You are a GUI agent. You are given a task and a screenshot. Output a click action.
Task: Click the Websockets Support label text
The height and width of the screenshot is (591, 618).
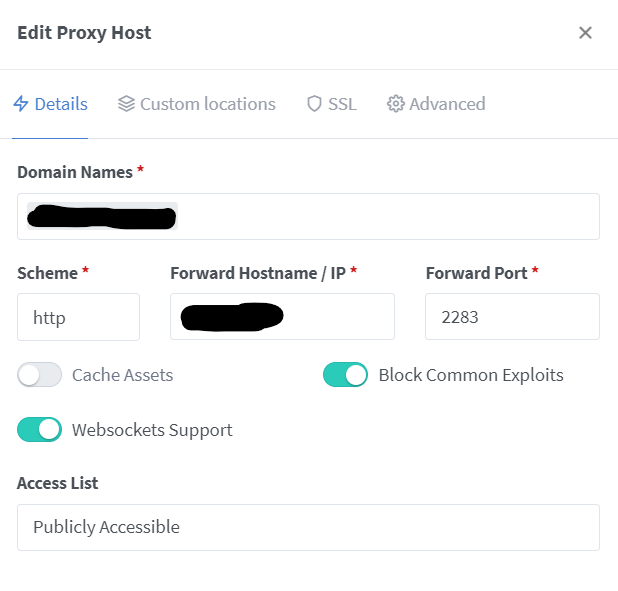(152, 430)
